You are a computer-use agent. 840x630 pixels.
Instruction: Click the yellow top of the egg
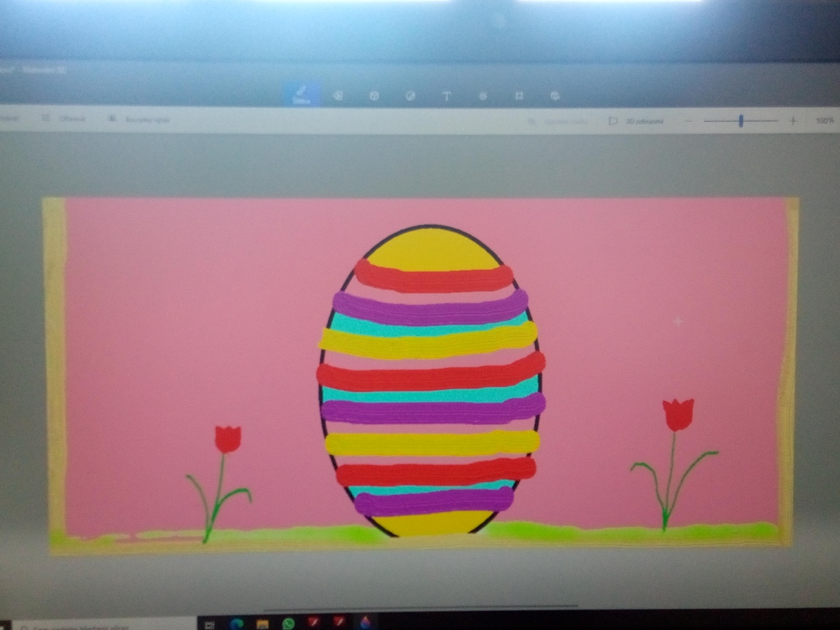point(432,250)
